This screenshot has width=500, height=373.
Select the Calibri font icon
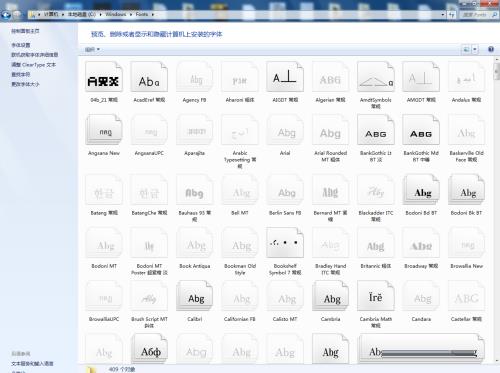[194, 296]
